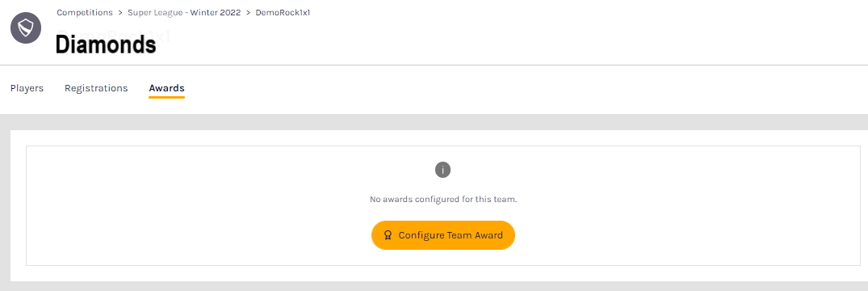Screen dimensions: 868x291
Task: Switch to the Players tab
Action: coord(27,88)
